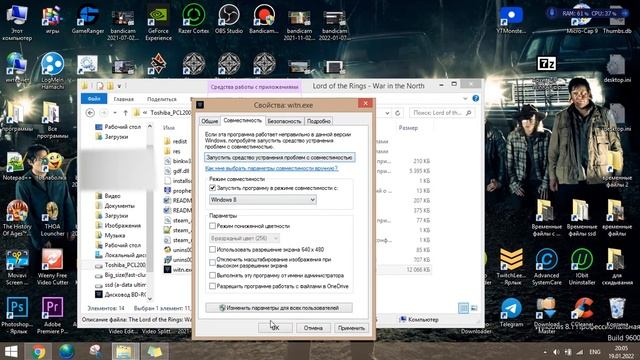Open the Explorer address bar history dropdown
This screenshot has width=640, height=360.
tap(387, 113)
